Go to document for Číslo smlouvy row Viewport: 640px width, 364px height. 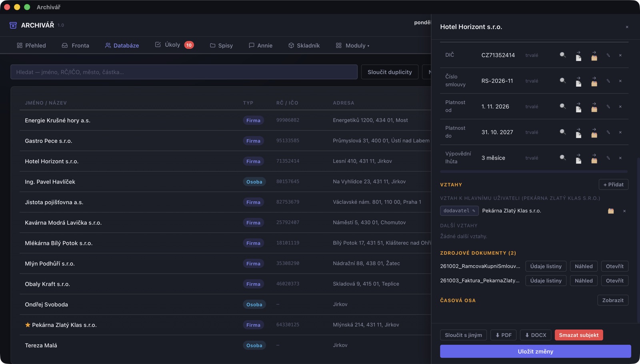pos(578,81)
